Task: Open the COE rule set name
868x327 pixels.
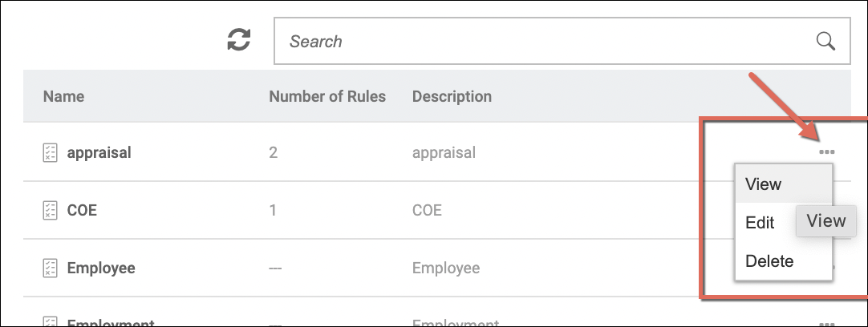Action: tap(82, 210)
